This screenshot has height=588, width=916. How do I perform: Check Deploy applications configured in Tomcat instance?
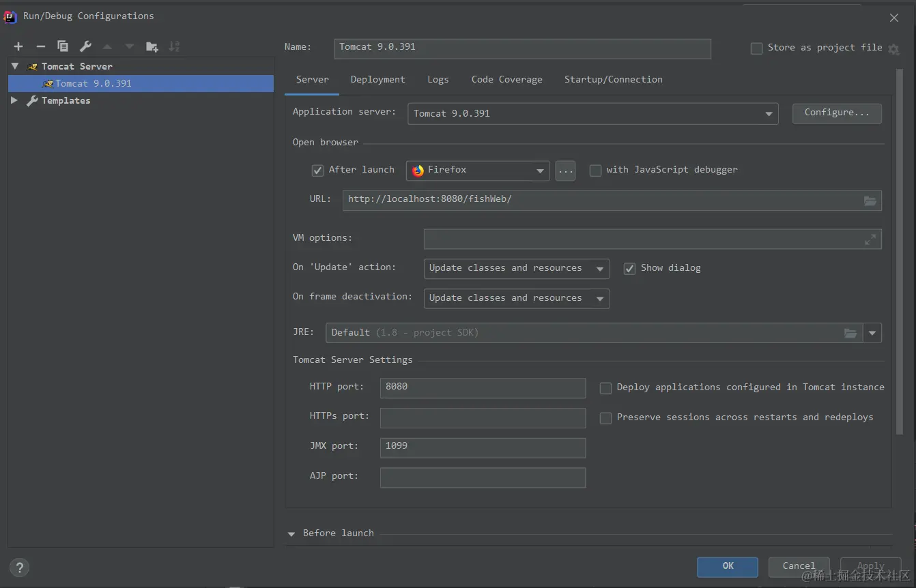click(x=605, y=388)
